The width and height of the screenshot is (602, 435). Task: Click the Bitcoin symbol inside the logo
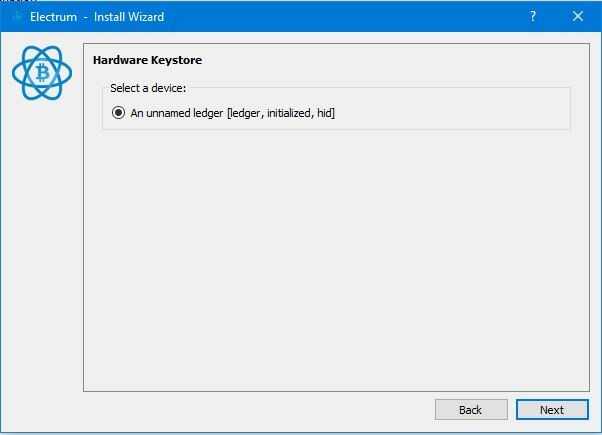point(42,73)
